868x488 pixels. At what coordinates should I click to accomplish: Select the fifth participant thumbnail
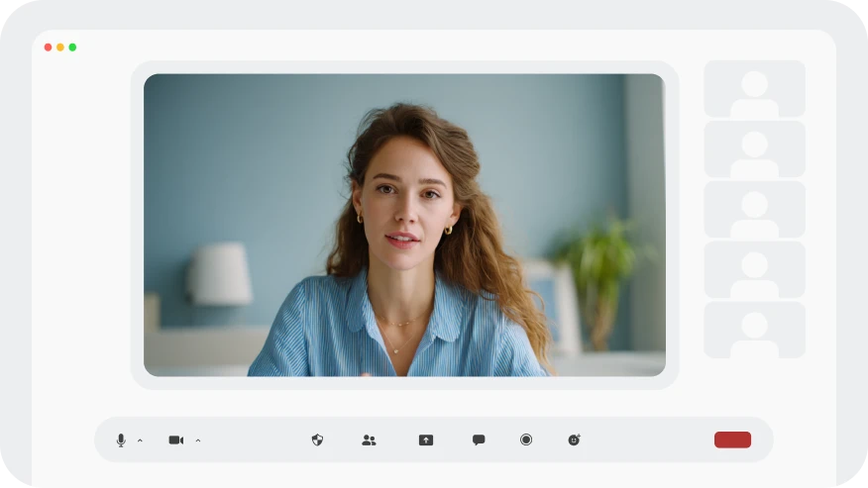tap(754, 331)
